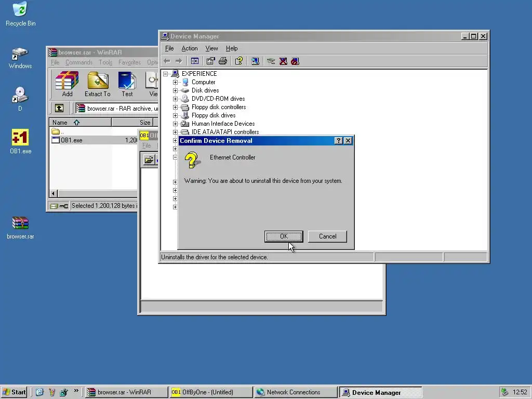Select IDE ATA/ATAPI controllers category item
Screen dimensions: 532x399
click(225, 132)
